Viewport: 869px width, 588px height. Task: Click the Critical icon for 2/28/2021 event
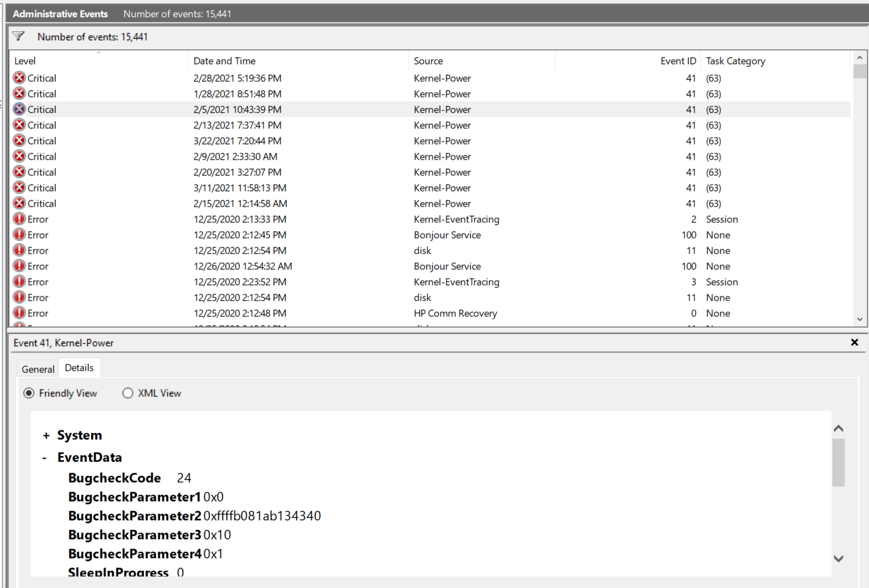[x=19, y=78]
